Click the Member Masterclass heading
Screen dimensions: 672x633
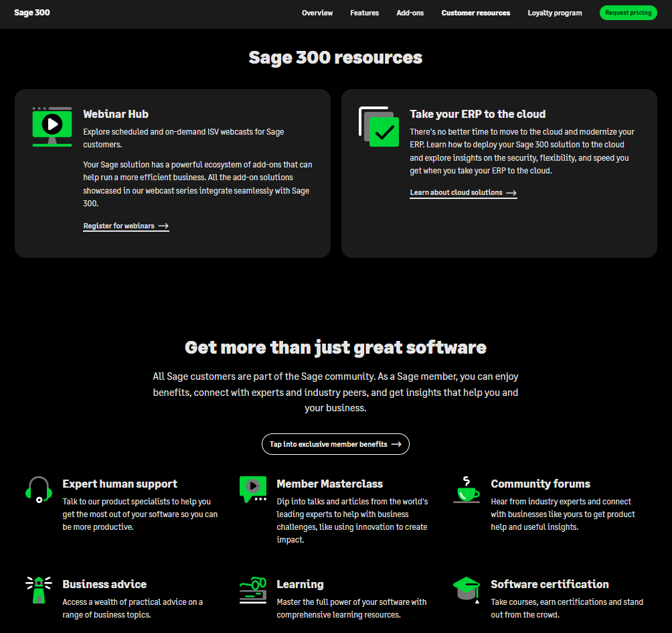tap(329, 484)
